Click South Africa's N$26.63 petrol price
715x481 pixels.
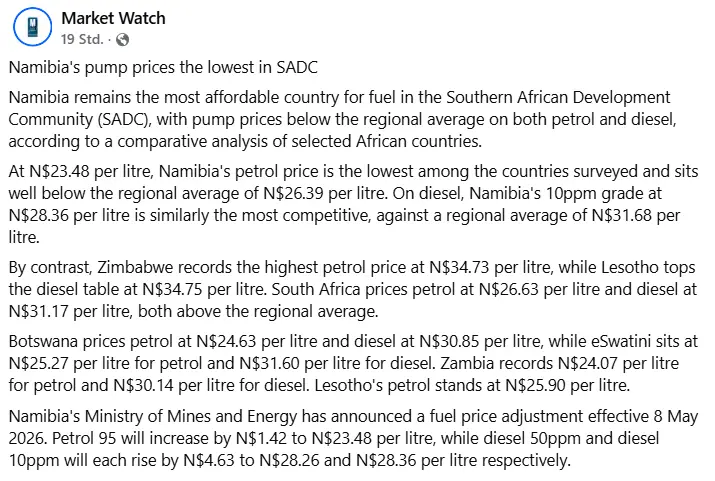click(509, 289)
